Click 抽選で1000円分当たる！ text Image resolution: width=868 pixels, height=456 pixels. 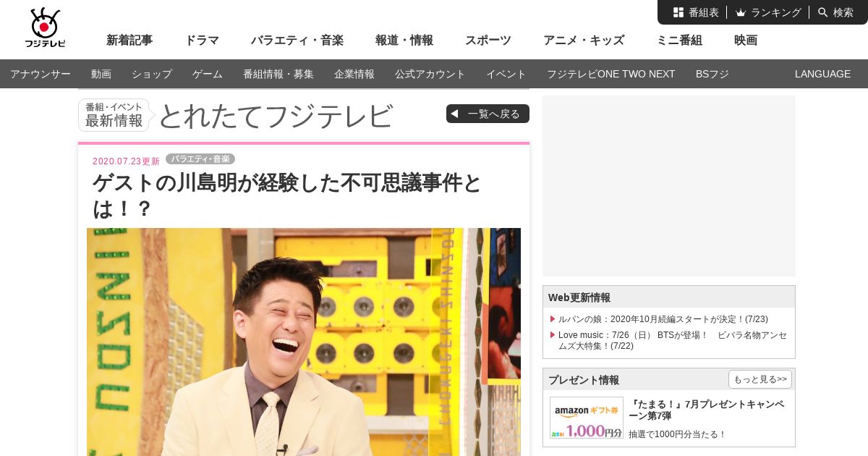coord(677,434)
